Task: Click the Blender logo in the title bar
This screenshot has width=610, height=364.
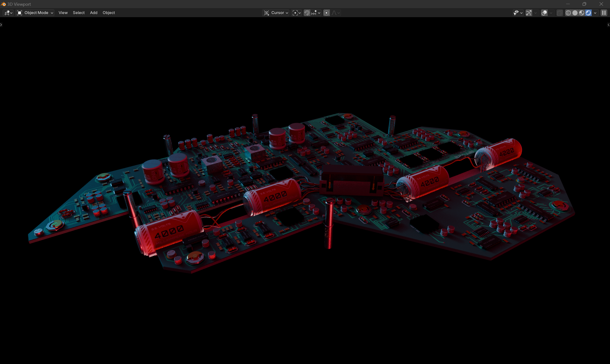Action: click(x=3, y=4)
